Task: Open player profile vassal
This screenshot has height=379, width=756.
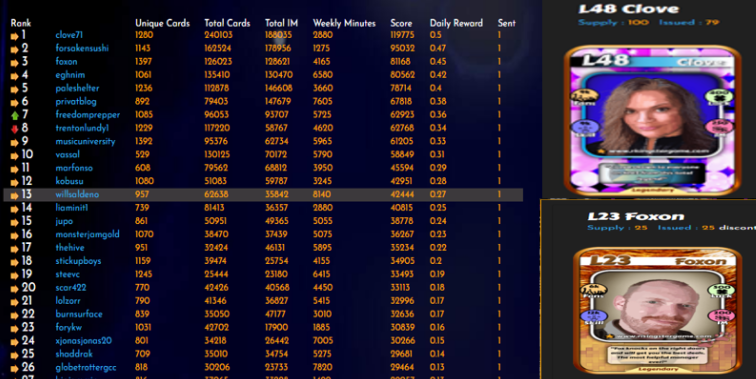Action: [68, 154]
